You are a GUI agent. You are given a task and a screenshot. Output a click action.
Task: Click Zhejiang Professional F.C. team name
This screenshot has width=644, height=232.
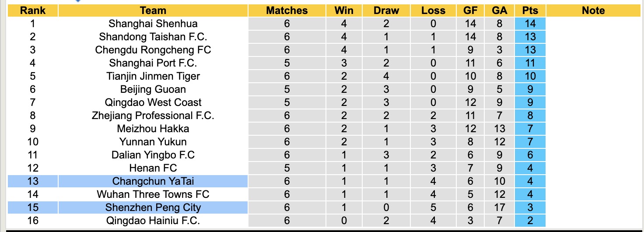click(153, 116)
